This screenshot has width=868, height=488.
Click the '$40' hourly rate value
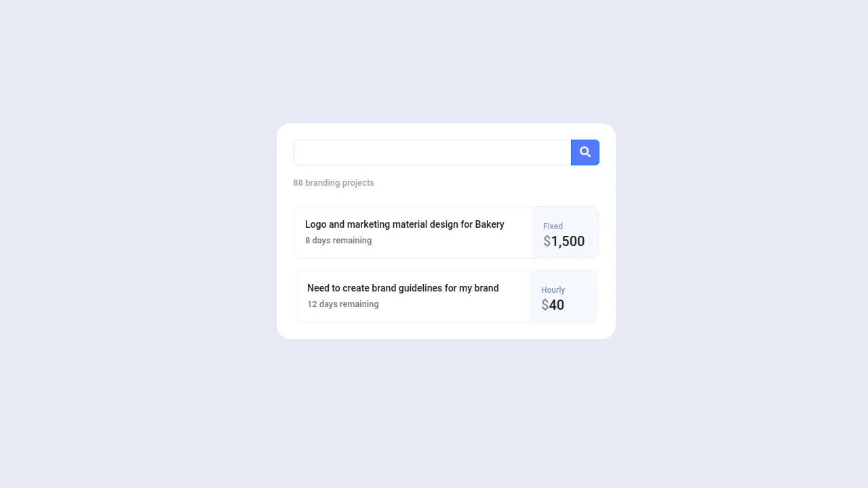(553, 305)
